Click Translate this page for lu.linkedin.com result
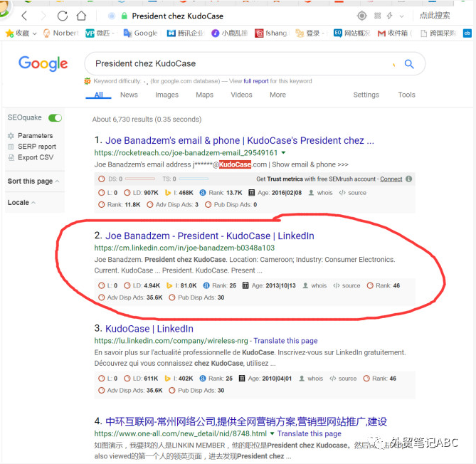Viewport: 476px width, 464px height. coord(285,341)
